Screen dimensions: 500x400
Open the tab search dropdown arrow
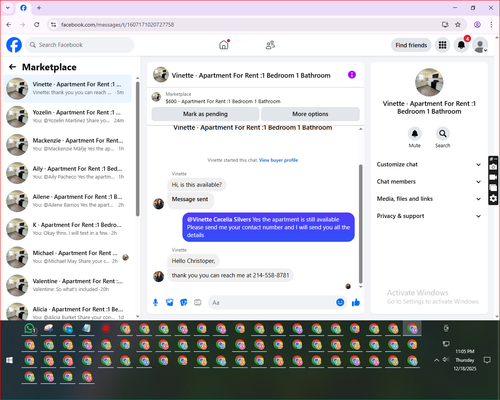coord(8,8)
